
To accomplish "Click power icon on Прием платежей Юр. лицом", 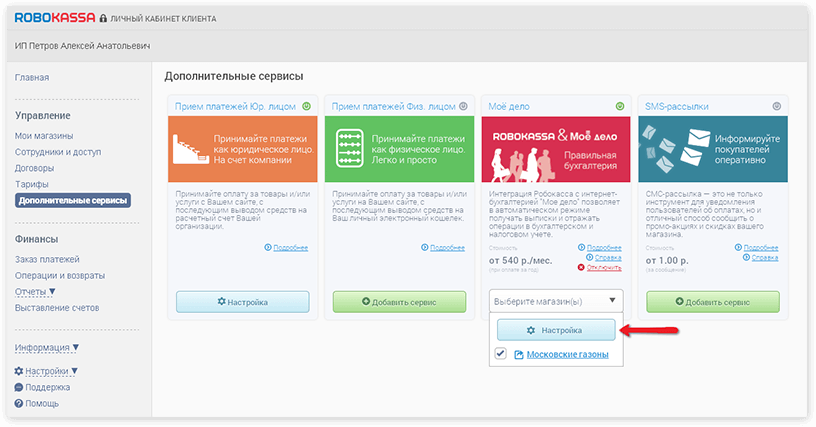I will (307, 106).
